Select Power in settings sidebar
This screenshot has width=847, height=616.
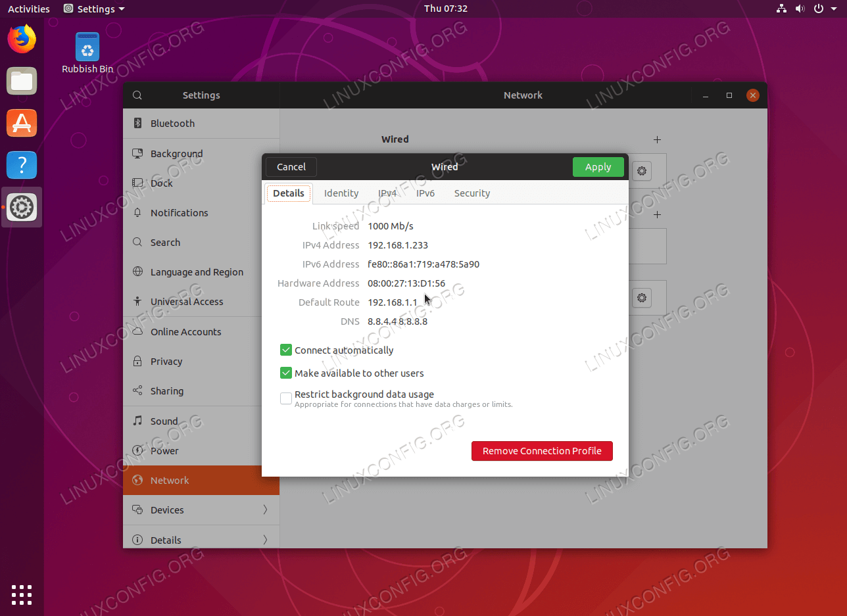point(201,450)
